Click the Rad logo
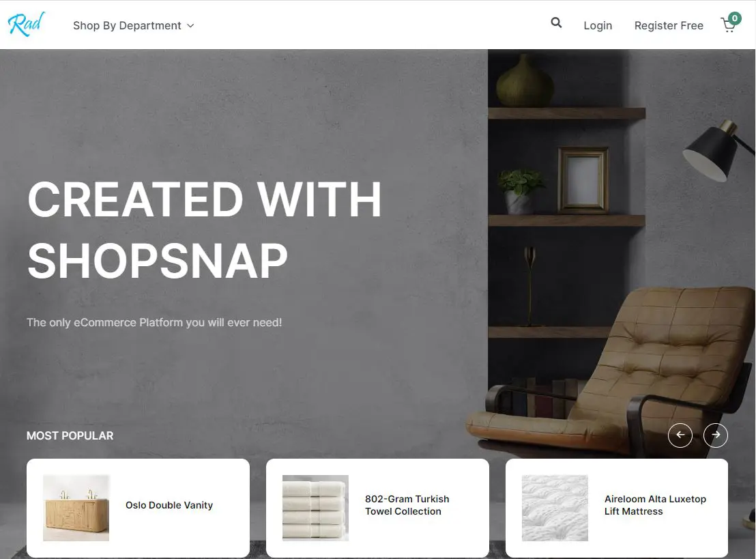The width and height of the screenshot is (756, 559). click(x=27, y=24)
